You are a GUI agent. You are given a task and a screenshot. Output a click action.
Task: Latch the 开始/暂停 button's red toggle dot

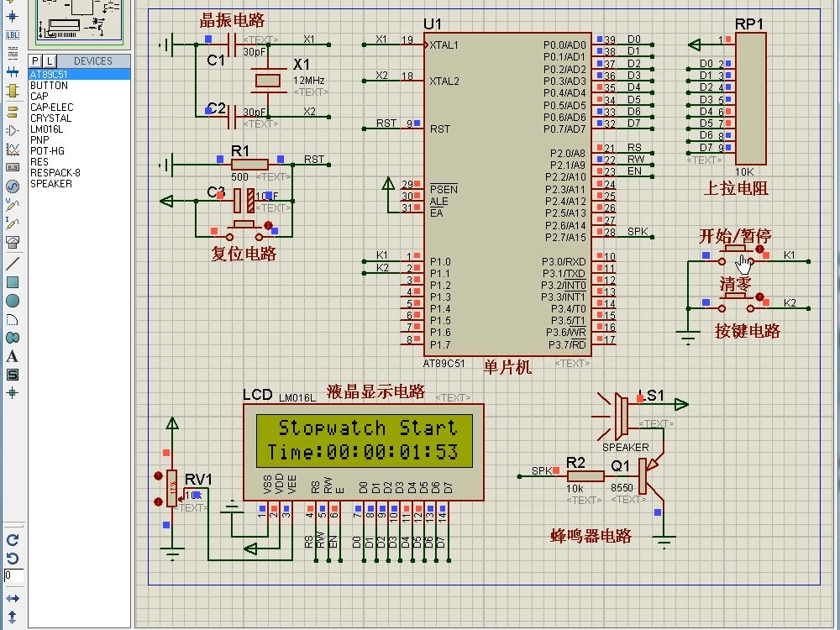point(759,249)
